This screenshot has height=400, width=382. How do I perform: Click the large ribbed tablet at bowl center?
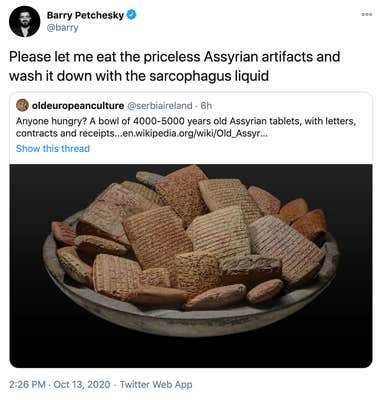click(158, 236)
